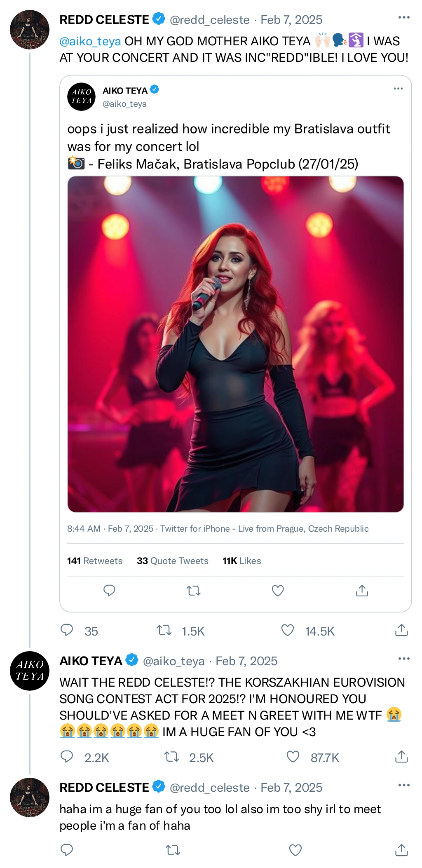Screen dimensions: 422x868
Task: View the 33 Quote Tweets link
Action: point(172,561)
